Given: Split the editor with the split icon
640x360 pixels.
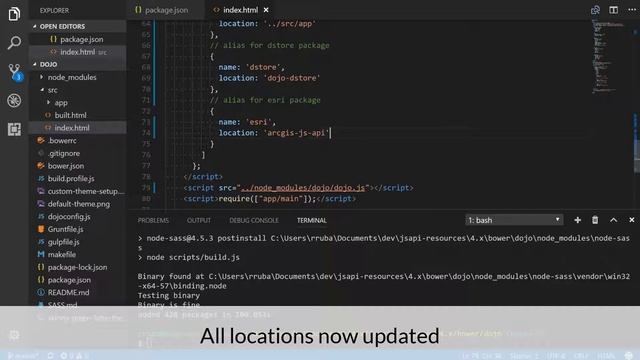Looking at the screenshot, I should click(613, 10).
